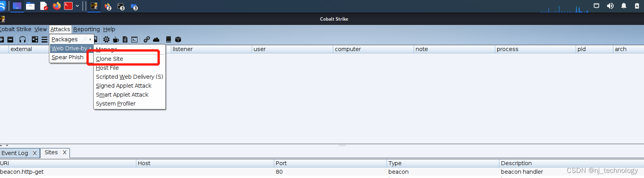The width and height of the screenshot is (644, 178).
Task: Click the document Office macro icon
Action: coord(125,39)
